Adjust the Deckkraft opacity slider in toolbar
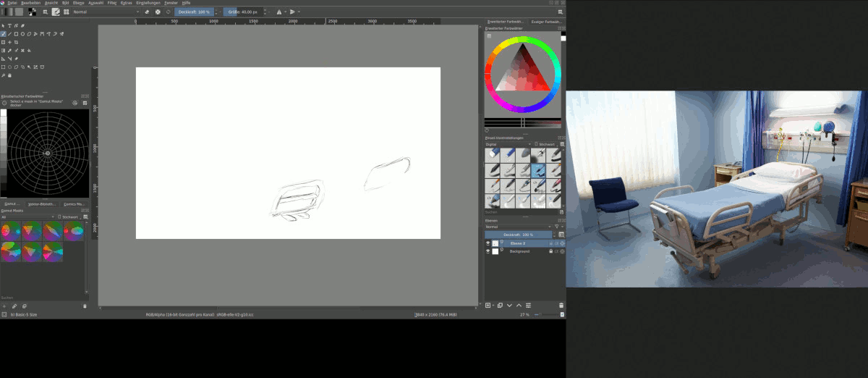 [x=194, y=12]
